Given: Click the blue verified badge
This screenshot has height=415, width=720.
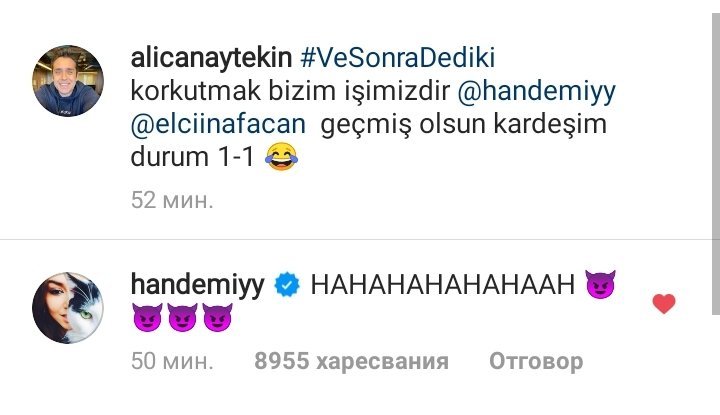Looking at the screenshot, I should pos(287,285).
